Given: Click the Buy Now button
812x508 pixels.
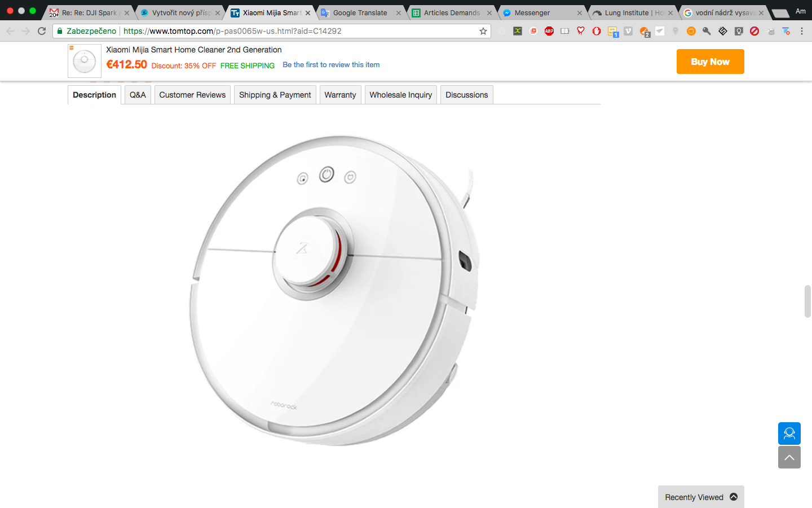Looking at the screenshot, I should 710,61.
